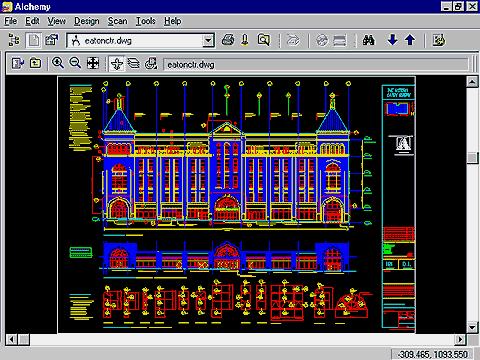Image resolution: width=480 pixels, height=360 pixels.
Task: Open the Tools menu
Action: (146, 21)
